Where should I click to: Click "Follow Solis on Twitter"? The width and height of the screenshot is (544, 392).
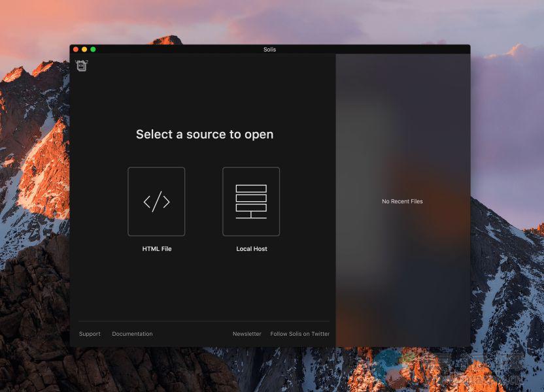pyautogui.click(x=299, y=334)
